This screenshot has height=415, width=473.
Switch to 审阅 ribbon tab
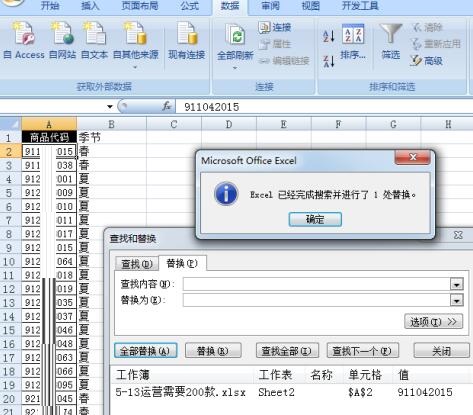(270, 6)
